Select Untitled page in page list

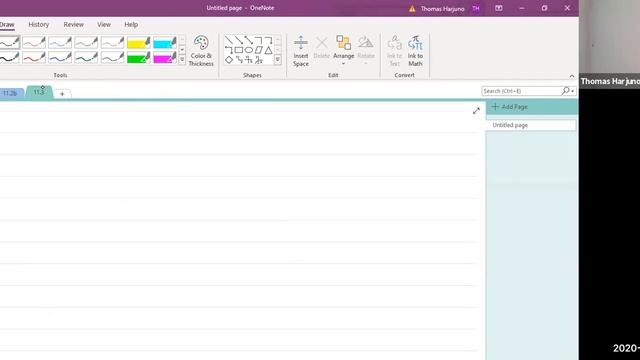(x=531, y=125)
